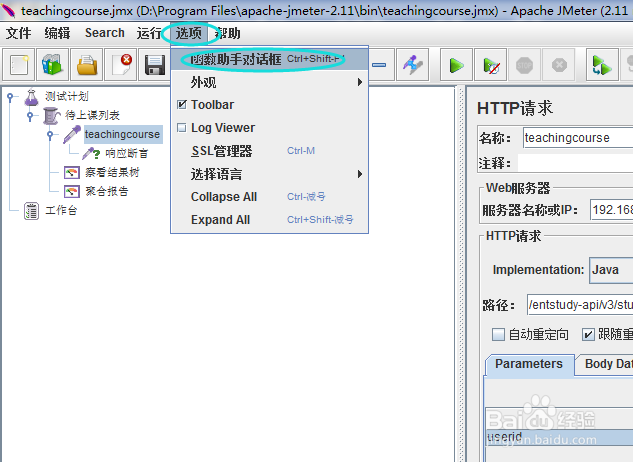Open the 运行 menu
Screen dimensions: 633x462
click(149, 33)
